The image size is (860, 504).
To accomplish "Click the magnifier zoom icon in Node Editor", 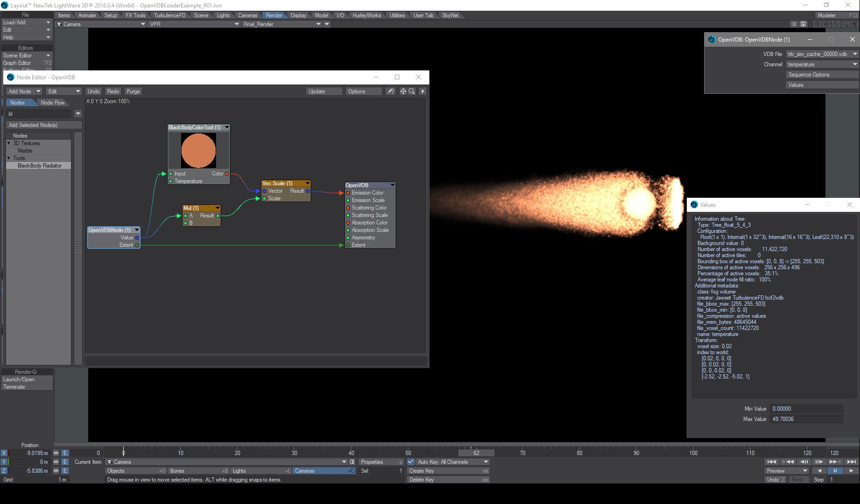I will 412,91.
